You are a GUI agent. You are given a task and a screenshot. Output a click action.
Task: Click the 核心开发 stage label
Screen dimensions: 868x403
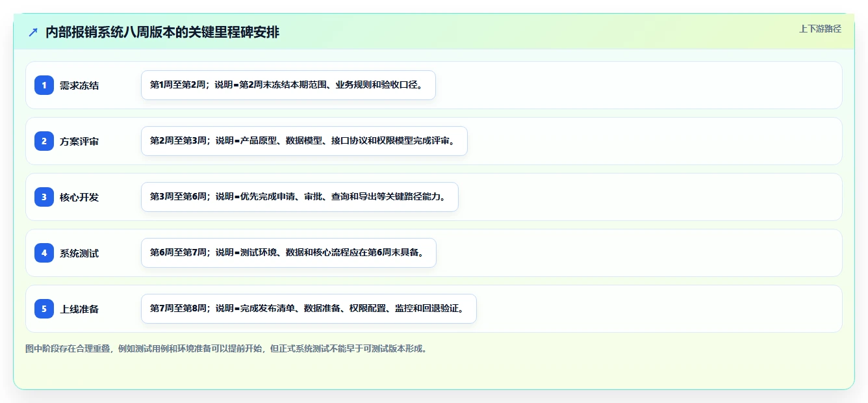point(79,197)
